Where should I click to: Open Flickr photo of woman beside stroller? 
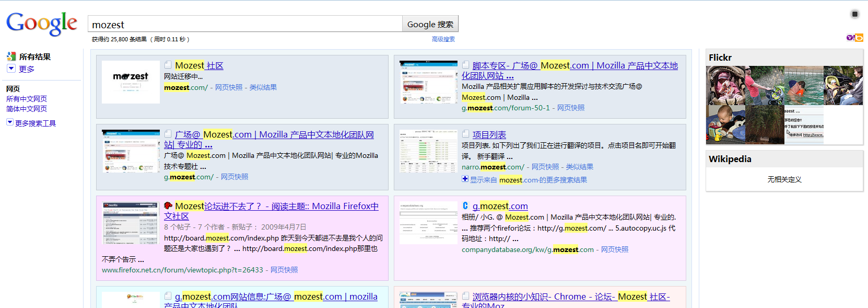[843, 86]
